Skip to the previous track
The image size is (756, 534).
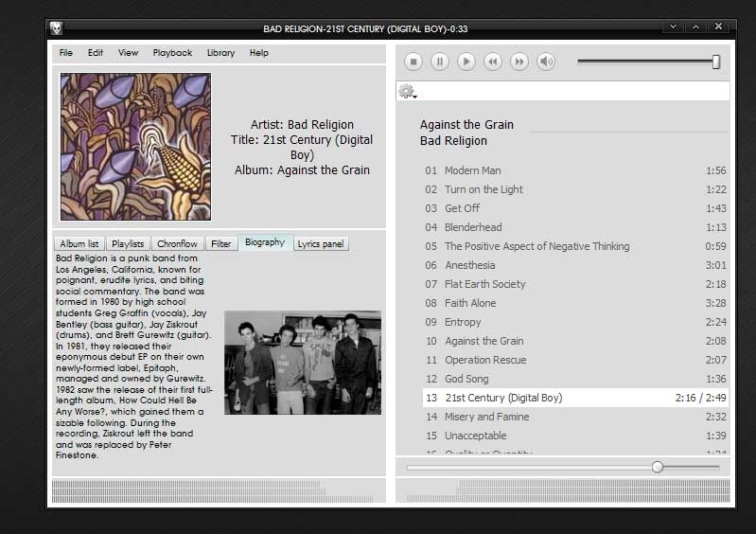(493, 62)
